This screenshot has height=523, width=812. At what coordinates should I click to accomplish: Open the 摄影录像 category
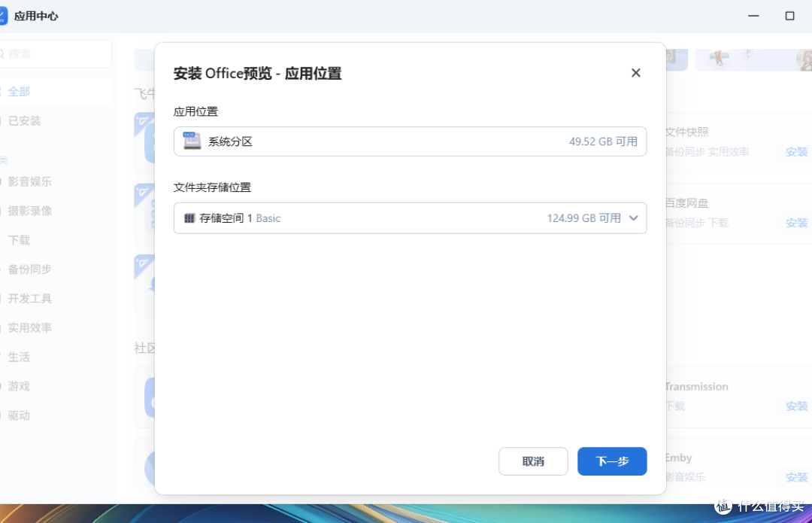[x=30, y=211]
